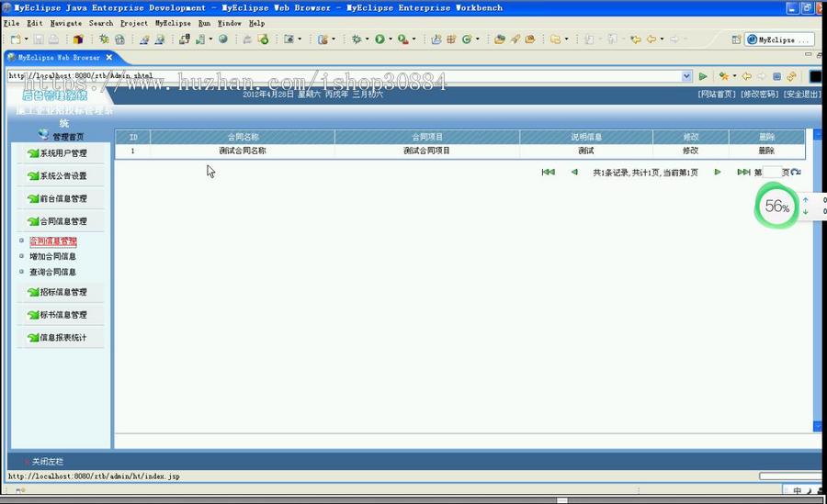The width and height of the screenshot is (827, 504).
Task: Open the 增加合同信息 link
Action: coord(52,256)
